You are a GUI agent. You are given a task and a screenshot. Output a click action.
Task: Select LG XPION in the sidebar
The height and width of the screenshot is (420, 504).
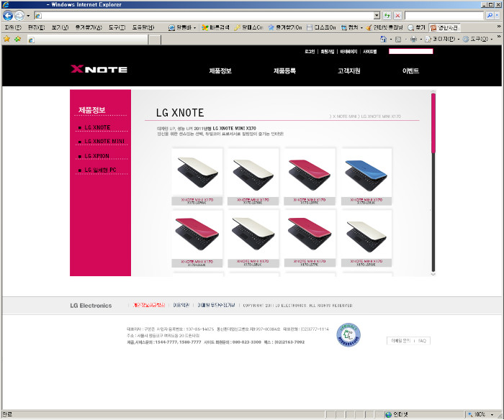click(96, 156)
